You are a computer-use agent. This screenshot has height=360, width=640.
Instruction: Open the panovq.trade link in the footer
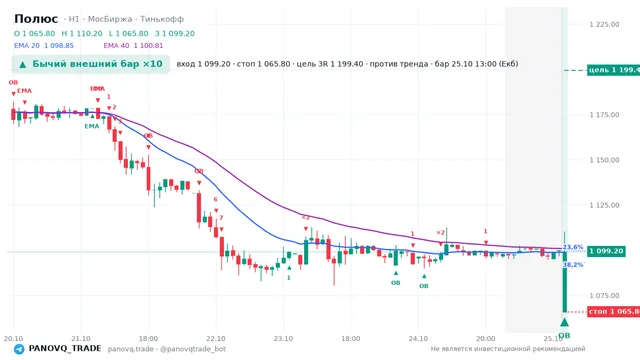131,349
